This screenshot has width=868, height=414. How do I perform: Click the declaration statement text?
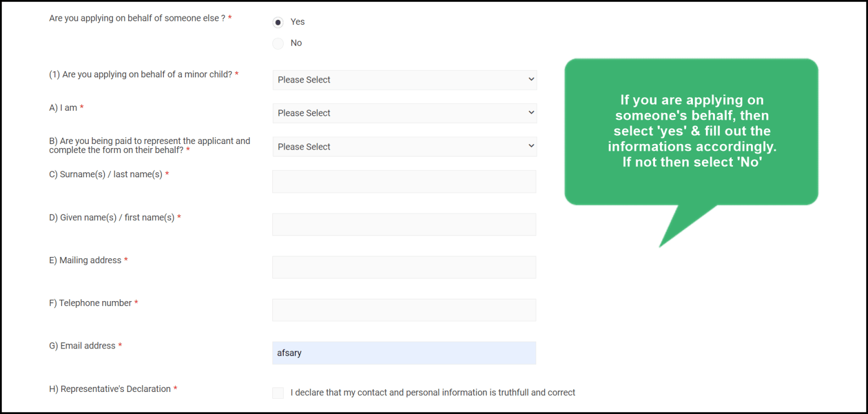[433, 392]
